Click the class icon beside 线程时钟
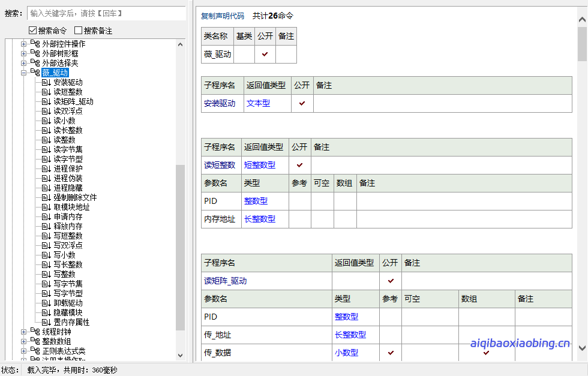588x376 pixels. pyautogui.click(x=35, y=332)
